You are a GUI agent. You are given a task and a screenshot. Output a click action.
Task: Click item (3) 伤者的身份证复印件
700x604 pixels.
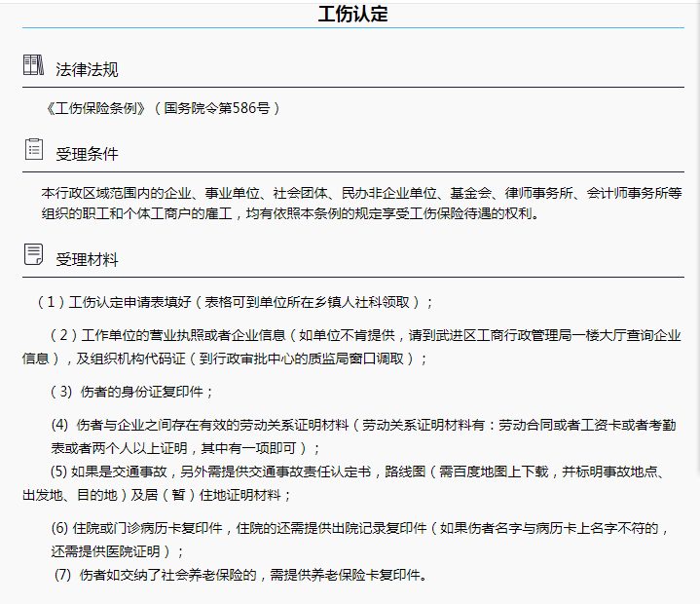click(x=132, y=392)
